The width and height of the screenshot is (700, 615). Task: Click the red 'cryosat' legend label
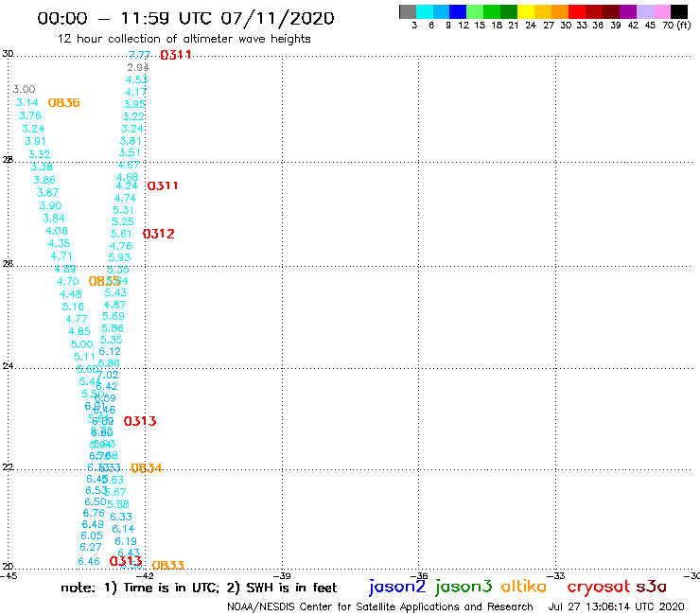coord(599,587)
